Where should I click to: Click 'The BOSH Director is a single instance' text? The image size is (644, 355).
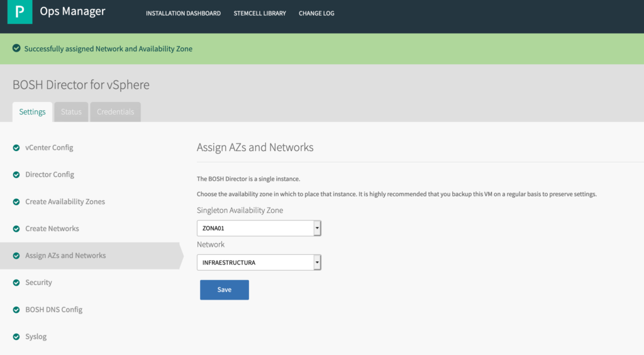click(248, 179)
